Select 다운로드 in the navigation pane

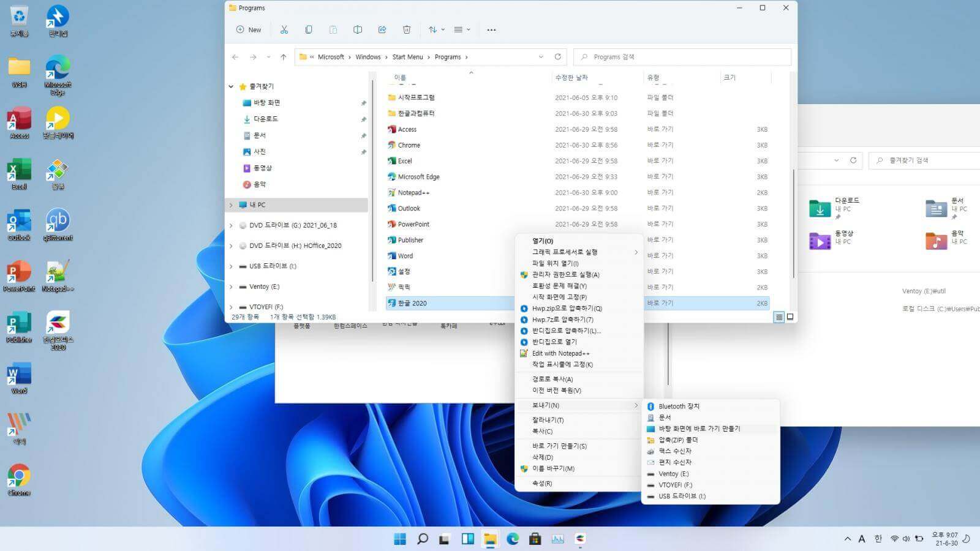point(265,119)
